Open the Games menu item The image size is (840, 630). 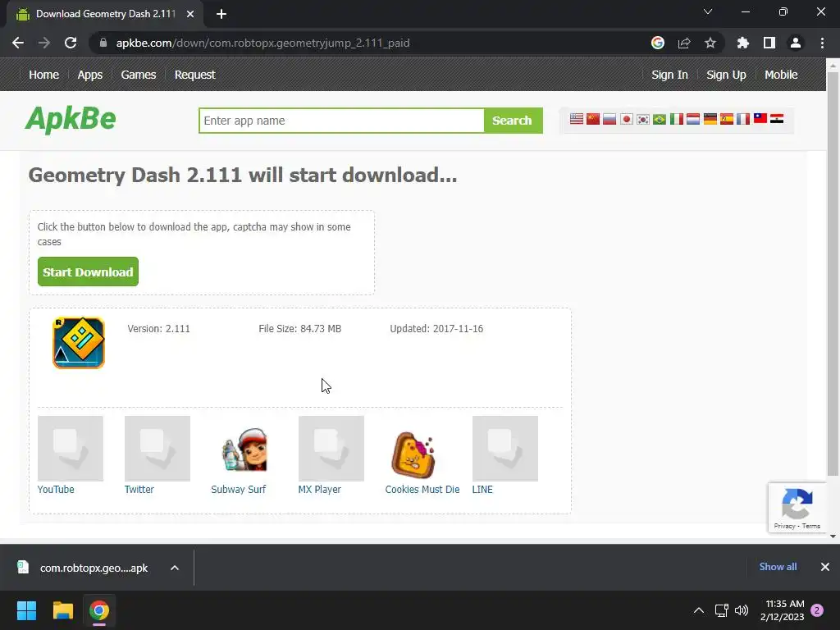click(138, 75)
